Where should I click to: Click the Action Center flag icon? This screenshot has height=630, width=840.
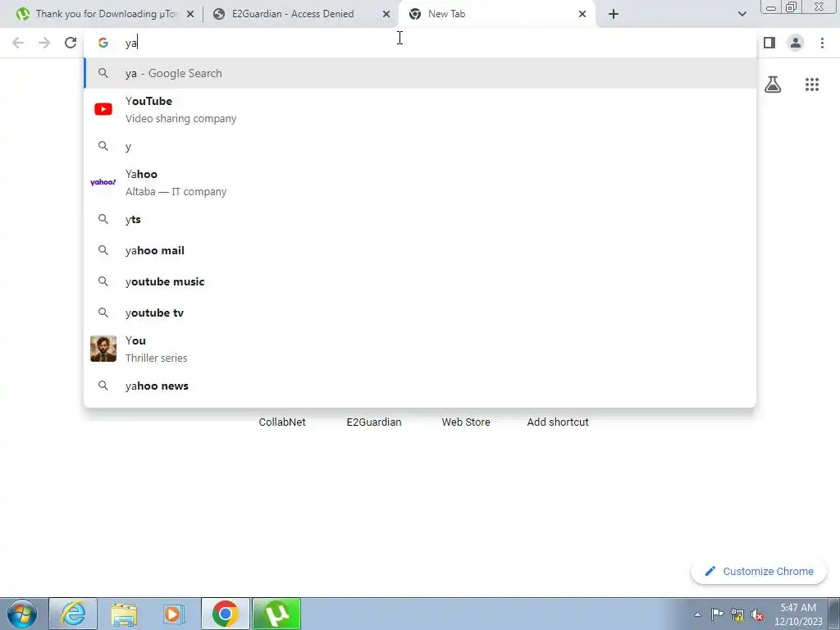(717, 614)
